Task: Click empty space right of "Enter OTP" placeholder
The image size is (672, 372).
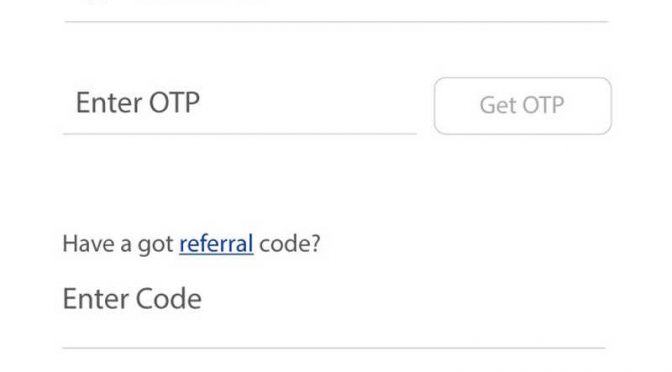Action: click(x=309, y=103)
